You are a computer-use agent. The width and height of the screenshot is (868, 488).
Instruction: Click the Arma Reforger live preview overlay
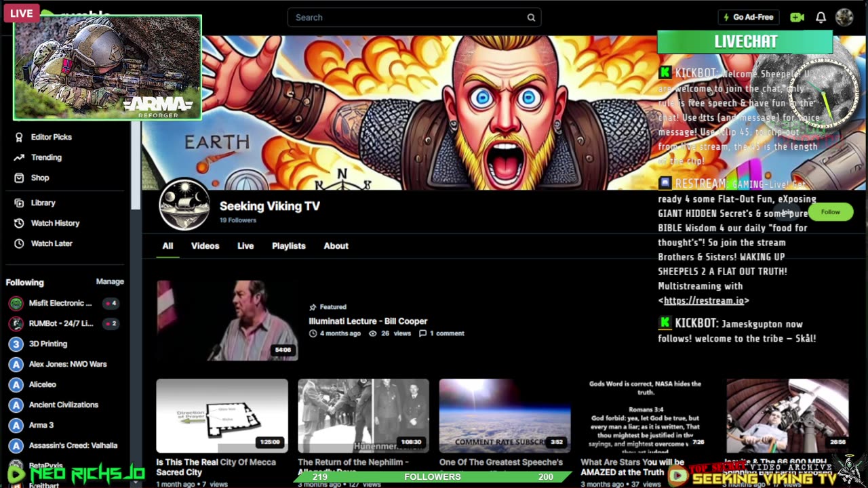(x=107, y=67)
